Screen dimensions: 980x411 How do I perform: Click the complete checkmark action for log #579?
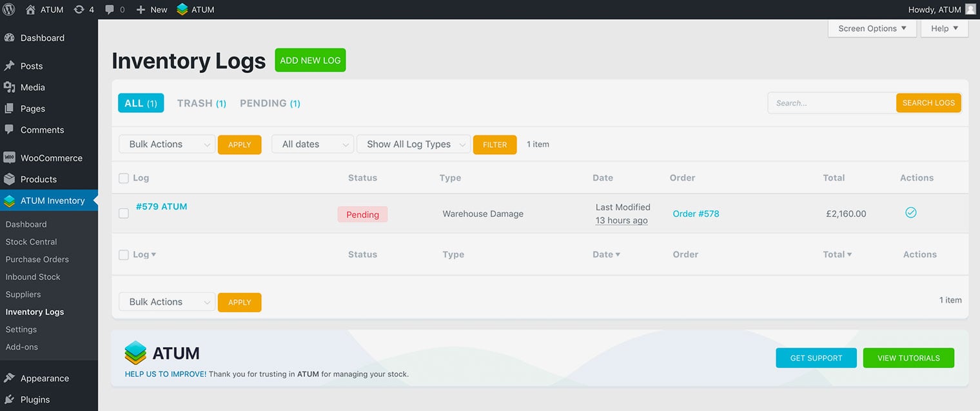point(911,212)
